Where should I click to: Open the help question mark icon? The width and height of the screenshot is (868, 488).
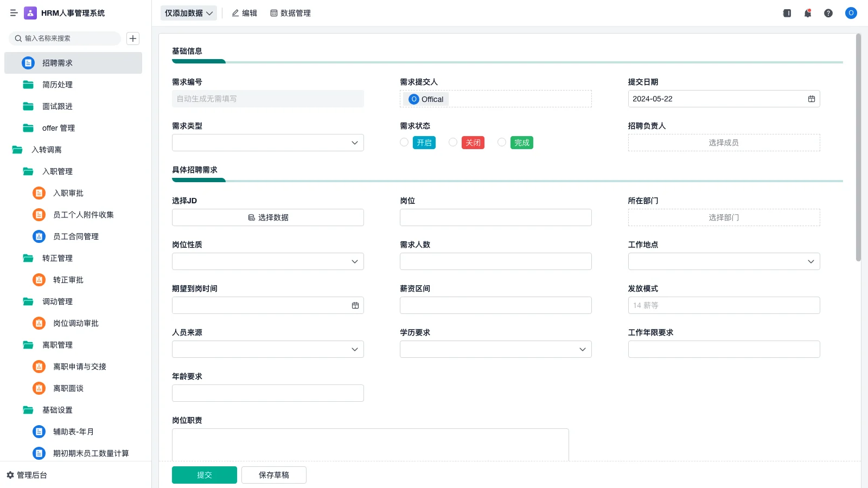click(828, 13)
